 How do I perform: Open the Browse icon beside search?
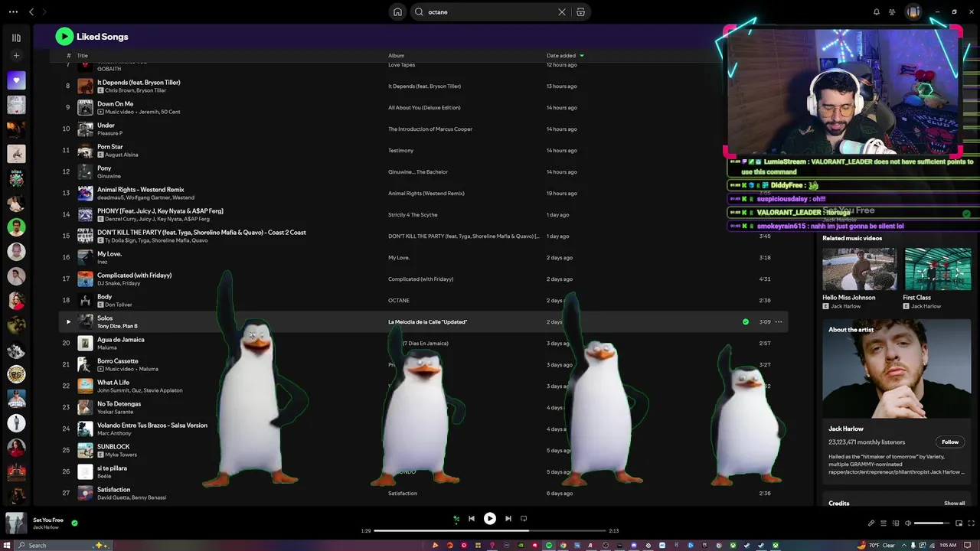[580, 11]
